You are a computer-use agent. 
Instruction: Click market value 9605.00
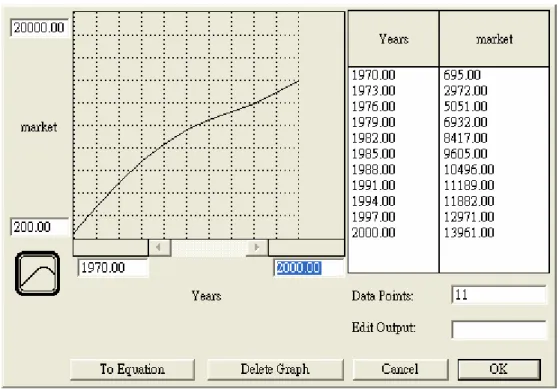[x=465, y=154]
